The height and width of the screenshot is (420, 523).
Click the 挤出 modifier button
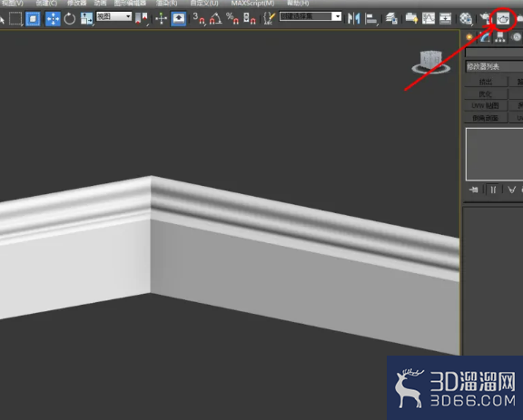click(x=486, y=82)
